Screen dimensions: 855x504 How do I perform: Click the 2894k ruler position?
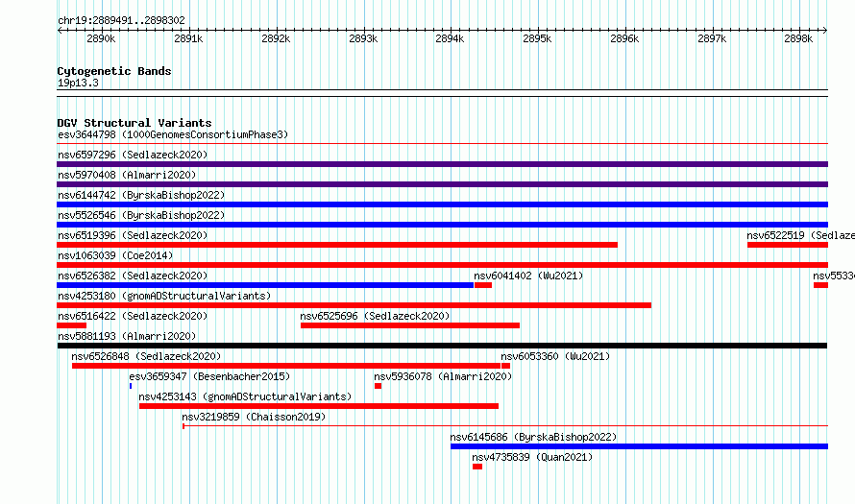click(450, 38)
